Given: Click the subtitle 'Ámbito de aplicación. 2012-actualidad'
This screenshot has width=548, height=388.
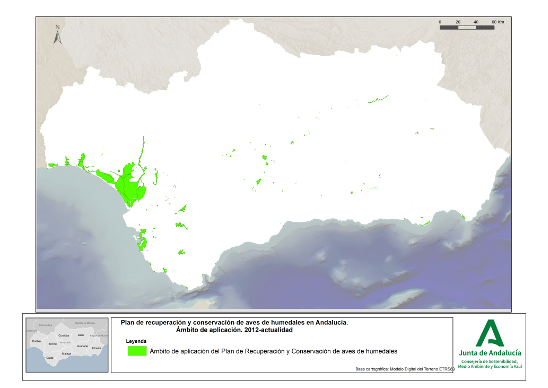Looking at the screenshot, I should 234,330.
